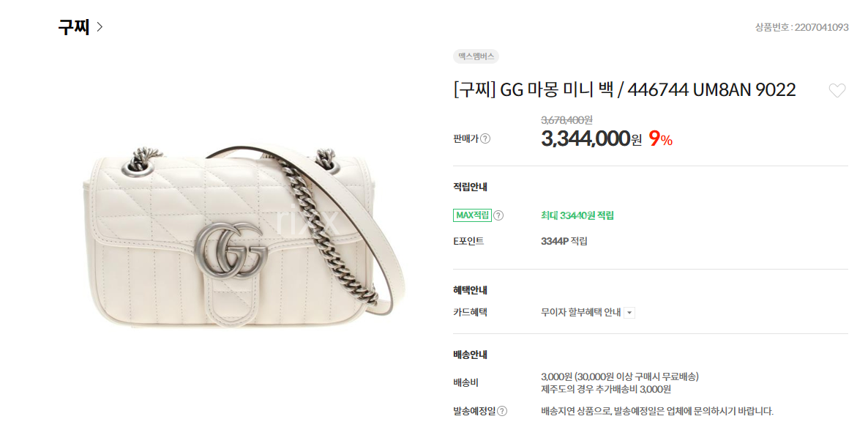868x430 pixels.
Task: Click the 맥스멤버스 badge
Action: click(476, 56)
